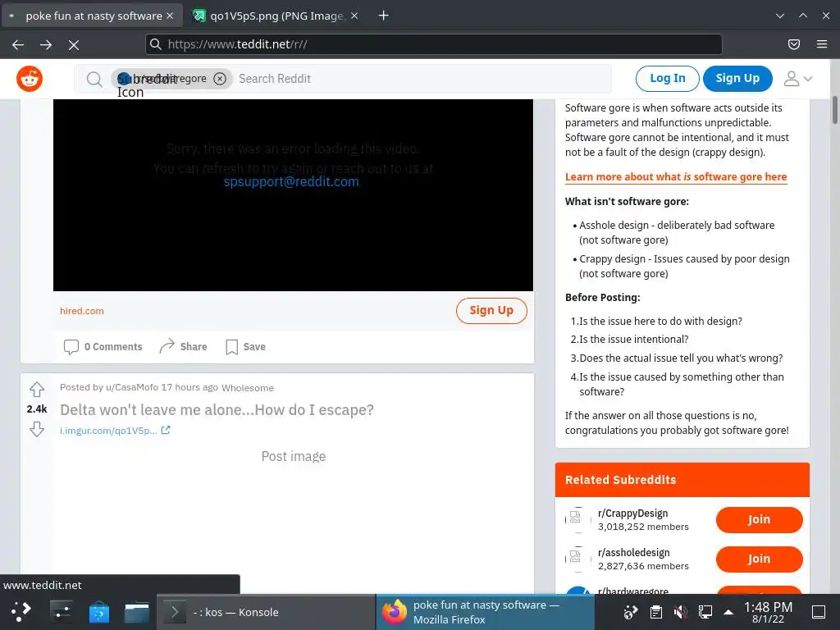The image size is (840, 630).
Task: Click the 'What isn't software gore:' heading
Action: [627, 202]
